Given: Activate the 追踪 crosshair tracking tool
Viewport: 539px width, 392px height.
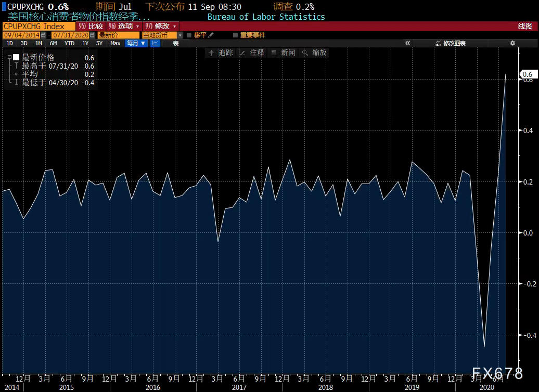Looking at the screenshot, I should (221, 53).
